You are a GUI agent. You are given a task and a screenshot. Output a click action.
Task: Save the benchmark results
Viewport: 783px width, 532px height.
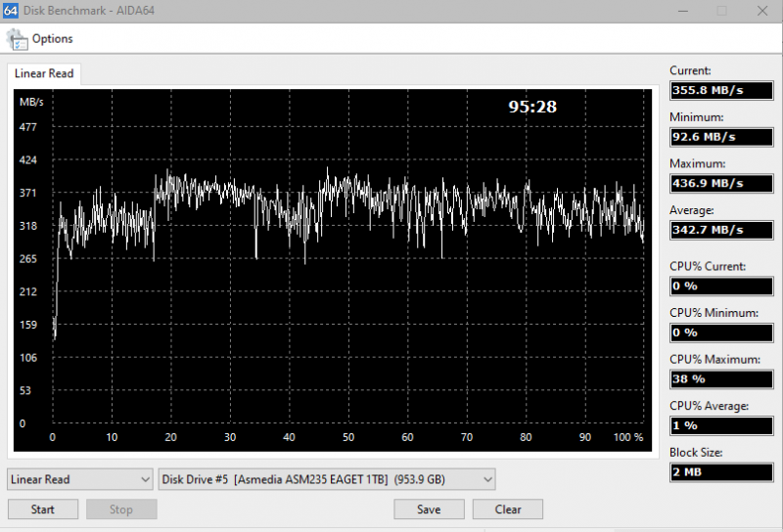[429, 510]
